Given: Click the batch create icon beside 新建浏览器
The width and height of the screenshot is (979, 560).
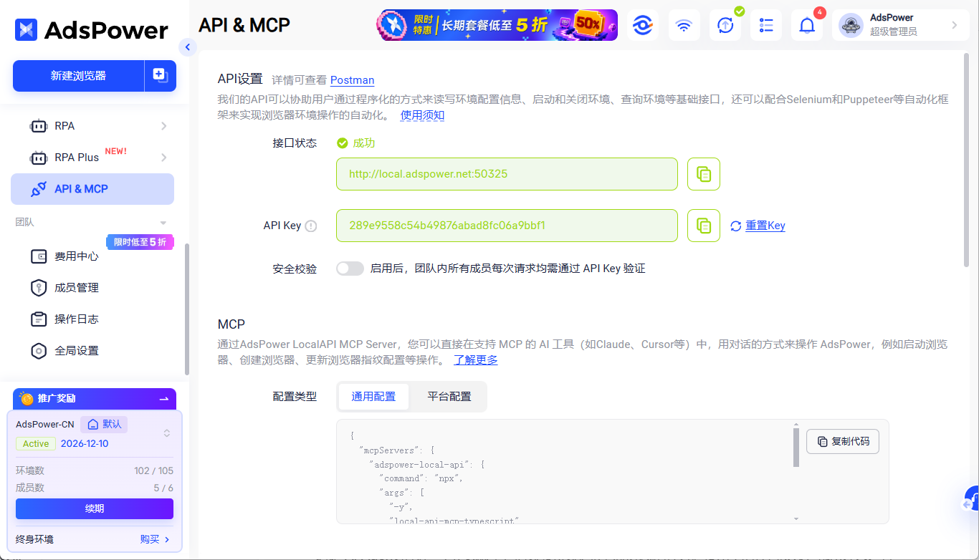Looking at the screenshot, I should [161, 76].
